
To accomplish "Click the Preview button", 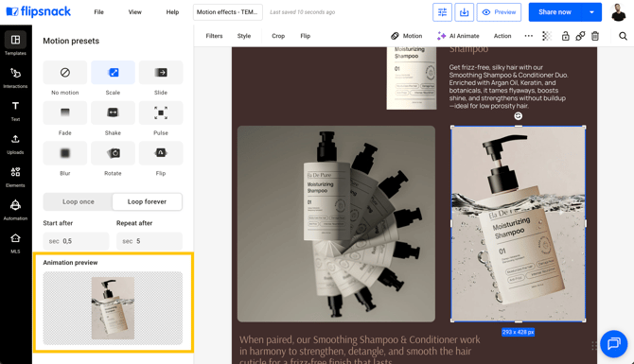I will [x=499, y=12].
